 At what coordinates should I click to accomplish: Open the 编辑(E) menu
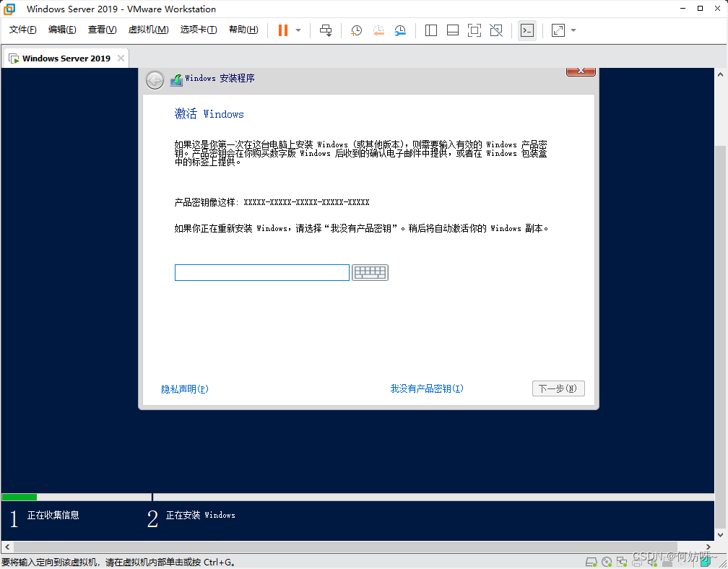coord(62,30)
